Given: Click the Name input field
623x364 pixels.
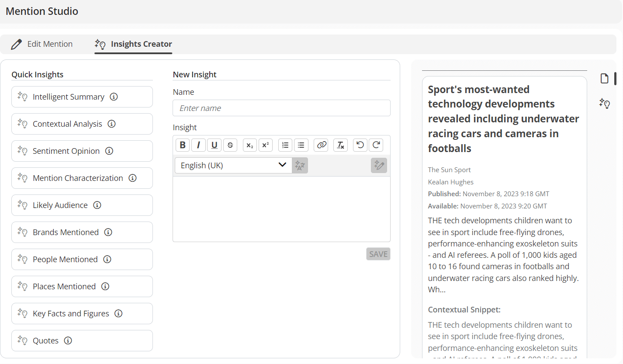Looking at the screenshot, I should click(281, 108).
